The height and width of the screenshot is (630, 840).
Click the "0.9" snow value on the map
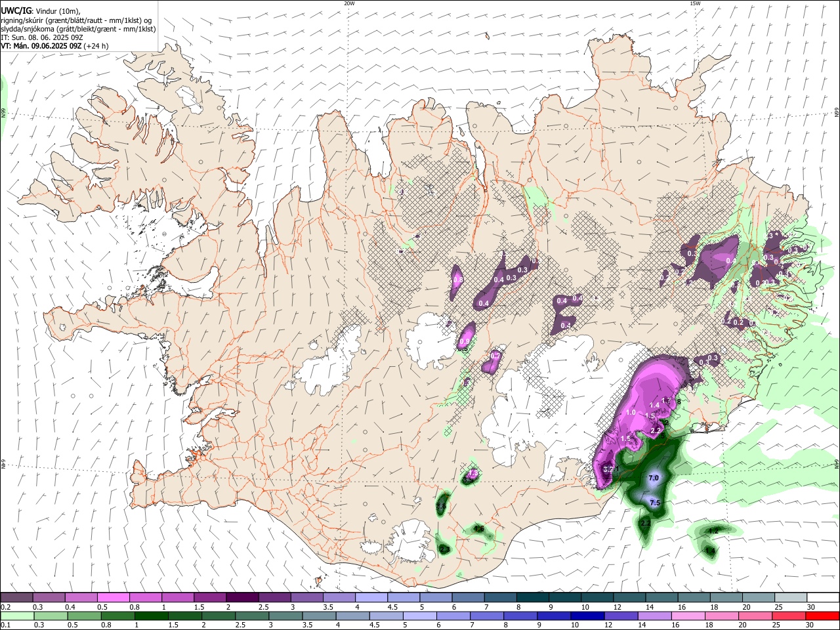click(463, 341)
